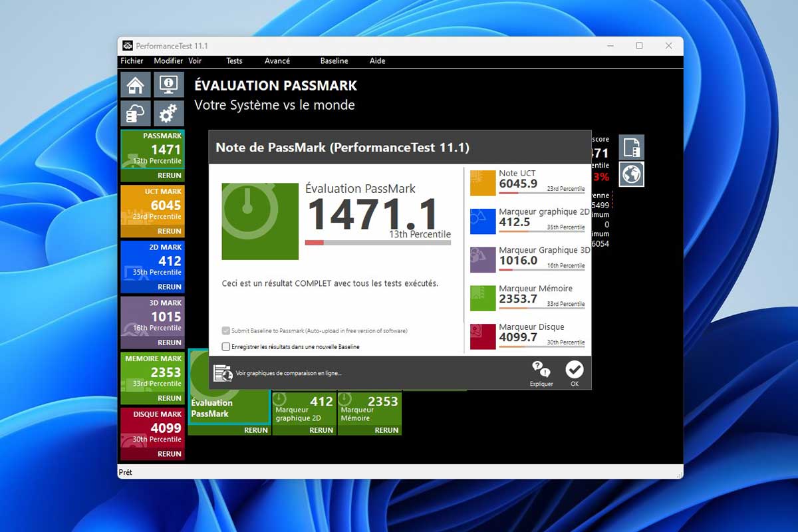Select the 3D MARK 1015 tile
The width and height of the screenshot is (798, 532).
[152, 317]
